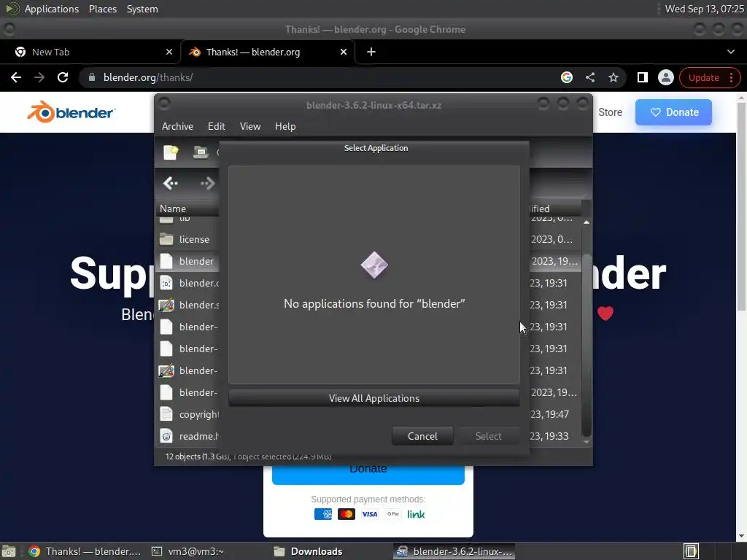Viewport: 747px width, 560px height.
Task: Click the date and time clock
Action: (704, 9)
